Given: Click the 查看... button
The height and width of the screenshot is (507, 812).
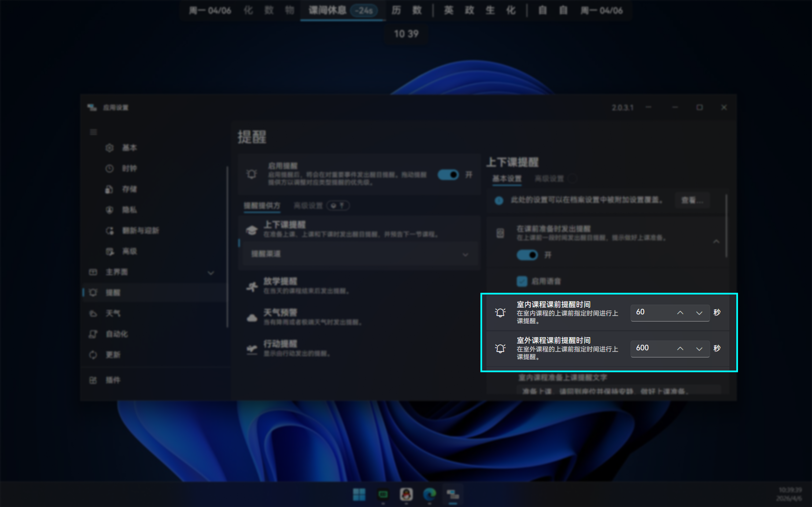Looking at the screenshot, I should (x=692, y=200).
